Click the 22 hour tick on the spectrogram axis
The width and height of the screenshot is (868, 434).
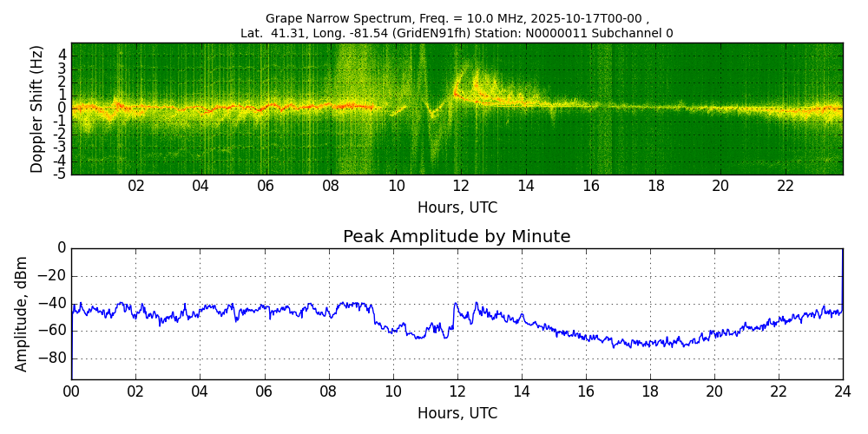point(786,186)
